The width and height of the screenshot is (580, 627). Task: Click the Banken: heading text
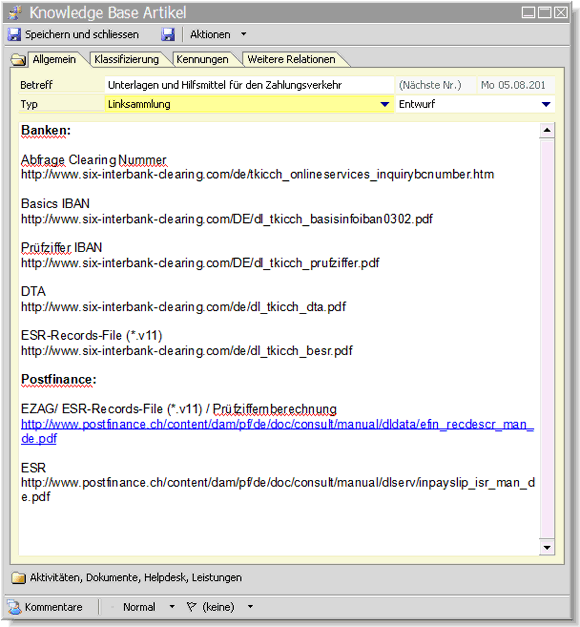tap(46, 130)
